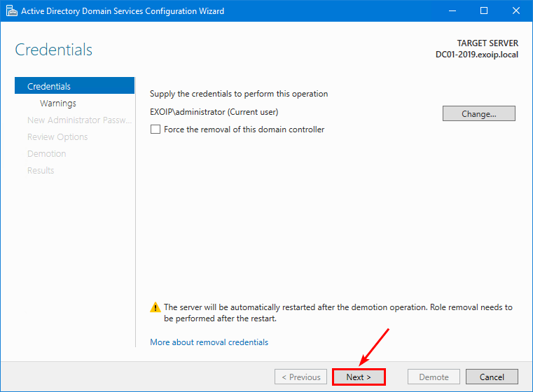Click the Demote button
The width and height of the screenshot is (533, 392).
tap(434, 377)
